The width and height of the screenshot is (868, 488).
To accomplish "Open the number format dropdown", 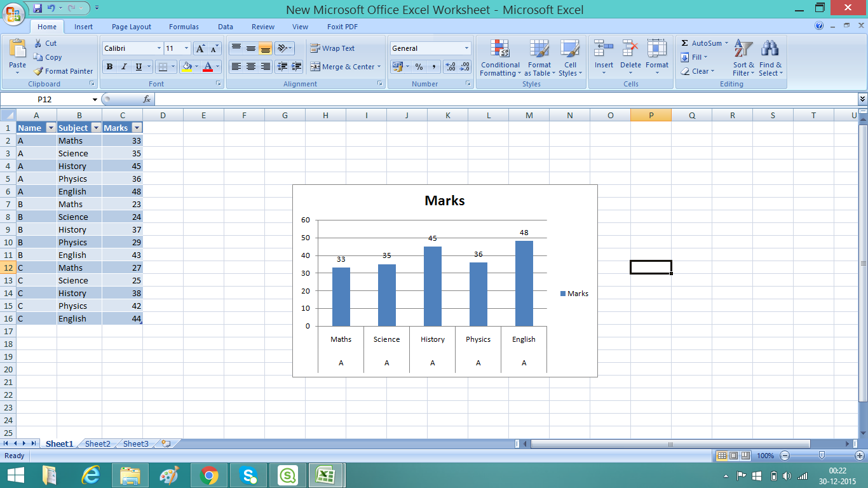I will click(x=467, y=48).
